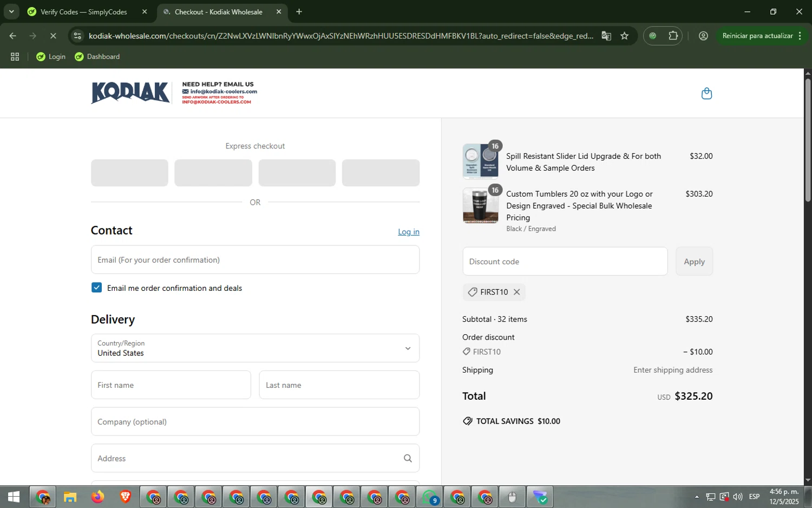Click the Custom Tumblers 20 oz thumbnail
Viewport: 812px width, 508px height.
point(480,205)
